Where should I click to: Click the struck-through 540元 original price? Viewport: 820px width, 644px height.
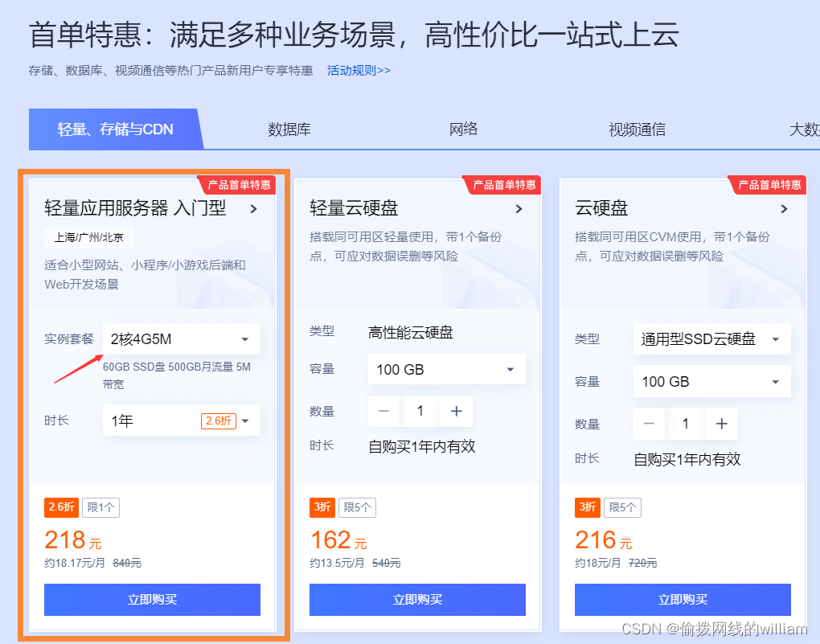click(x=387, y=564)
